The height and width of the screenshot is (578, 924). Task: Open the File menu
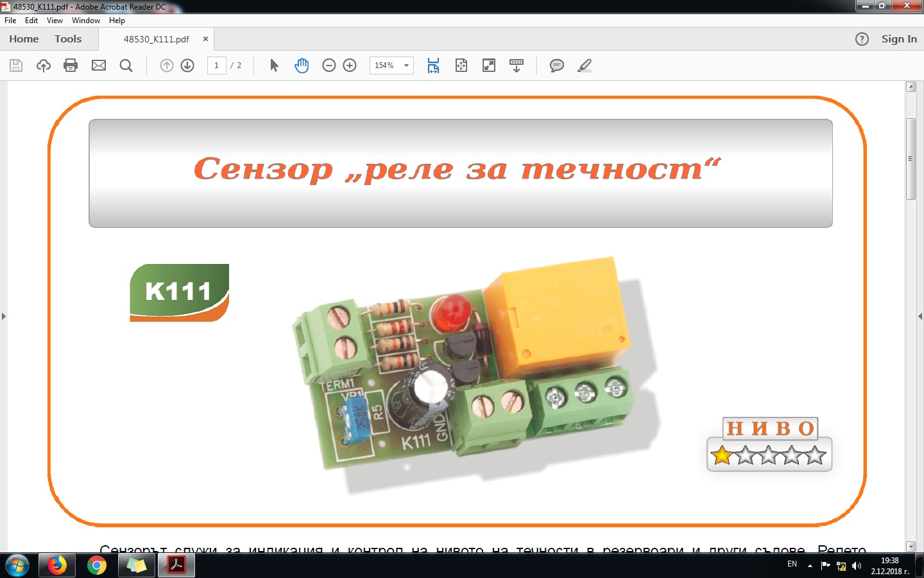coord(10,21)
